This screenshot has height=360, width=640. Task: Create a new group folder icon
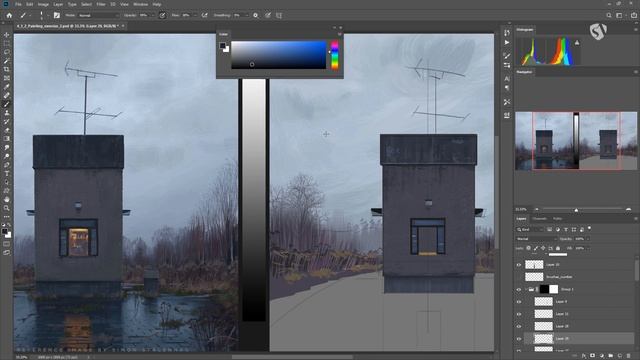pyautogui.click(x=611, y=356)
